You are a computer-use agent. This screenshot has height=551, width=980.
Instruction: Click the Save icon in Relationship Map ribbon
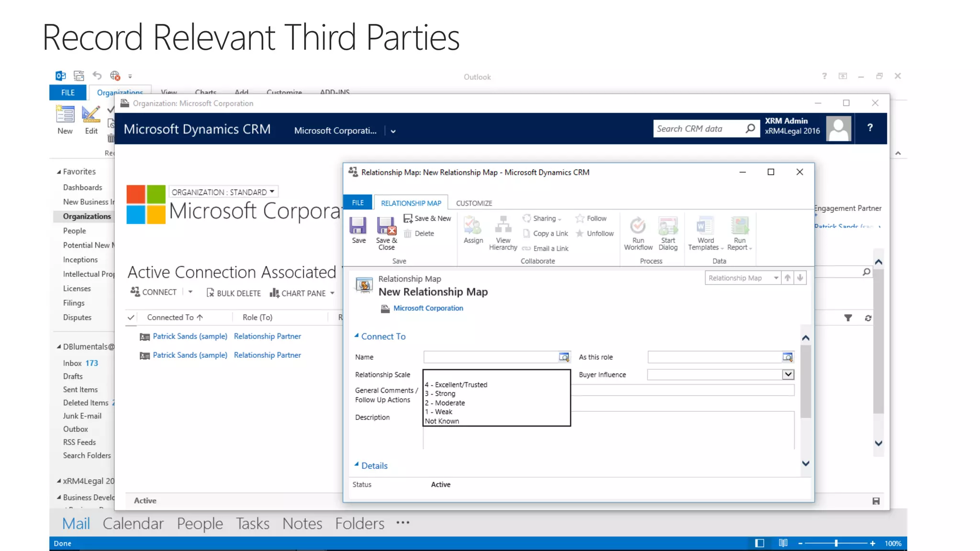click(x=358, y=226)
